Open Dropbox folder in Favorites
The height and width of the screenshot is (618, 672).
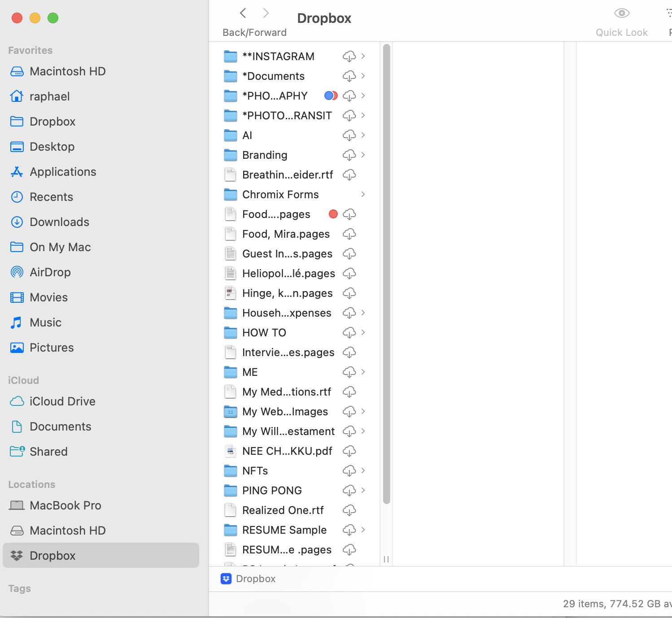101,122
